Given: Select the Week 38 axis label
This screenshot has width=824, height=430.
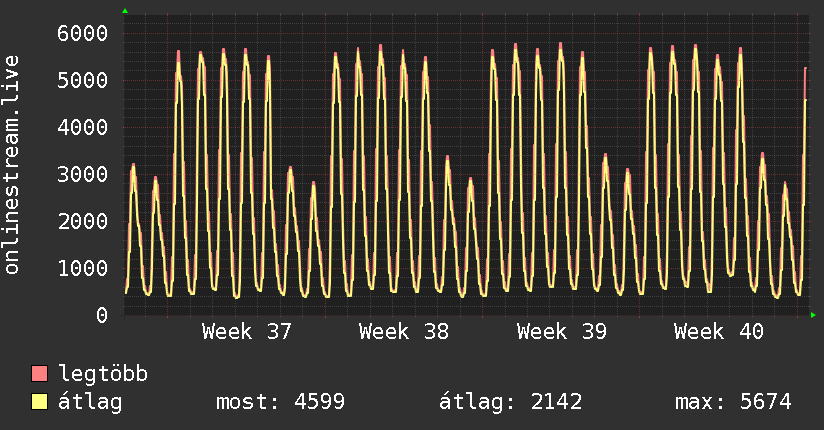Looking at the screenshot, I should (x=404, y=332).
